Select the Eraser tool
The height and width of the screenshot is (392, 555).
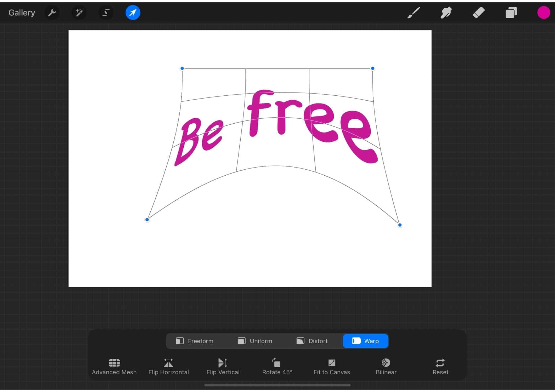pyautogui.click(x=479, y=12)
